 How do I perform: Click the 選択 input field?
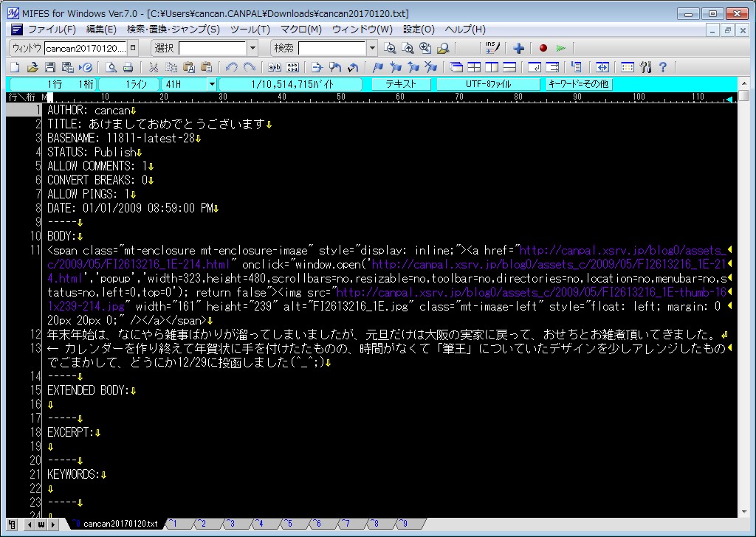[213, 48]
